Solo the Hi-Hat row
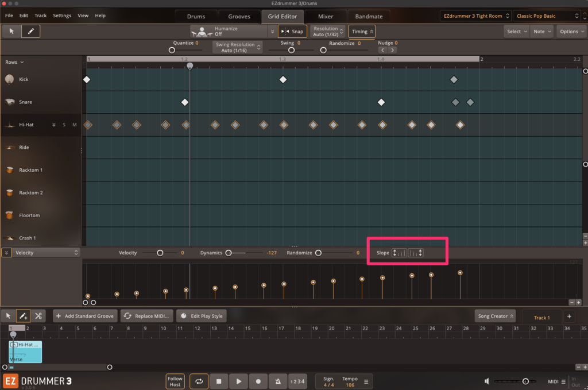This screenshot has height=390, width=588. tap(64, 125)
